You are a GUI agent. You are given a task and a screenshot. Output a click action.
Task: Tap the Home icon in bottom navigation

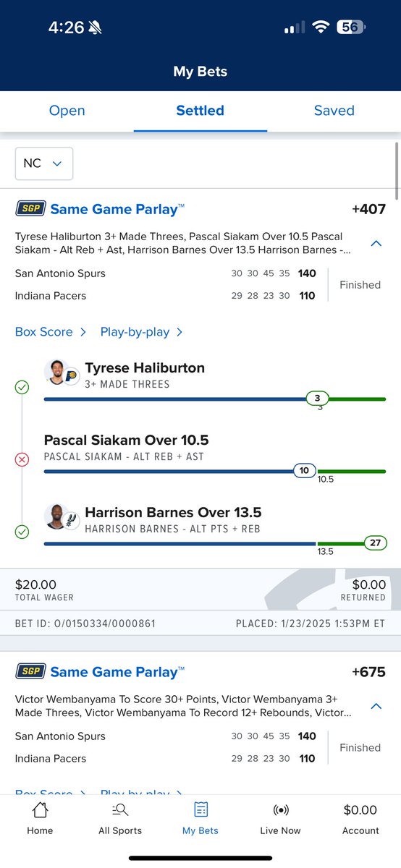click(40, 809)
